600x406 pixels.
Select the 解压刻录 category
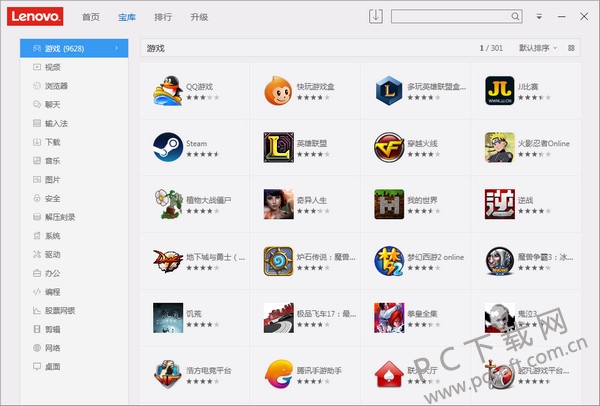click(x=74, y=217)
